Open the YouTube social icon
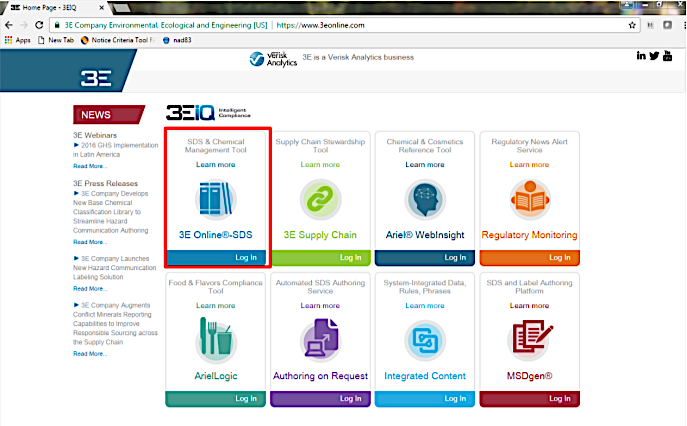The image size is (687, 426). pos(667,56)
